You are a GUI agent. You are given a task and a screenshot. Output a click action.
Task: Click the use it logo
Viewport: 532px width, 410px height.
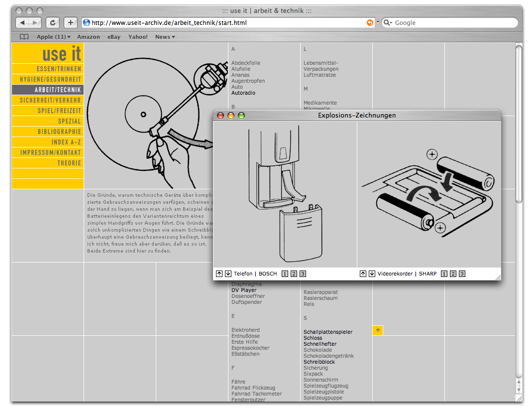coord(61,54)
